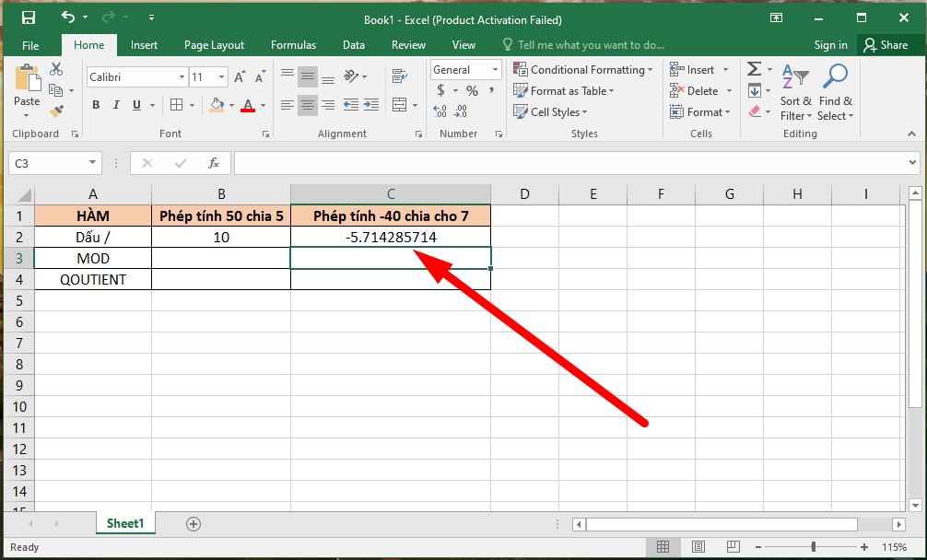Screen dimensions: 927x560
Task: Apply bold formatting with the B icon
Action: [x=95, y=105]
